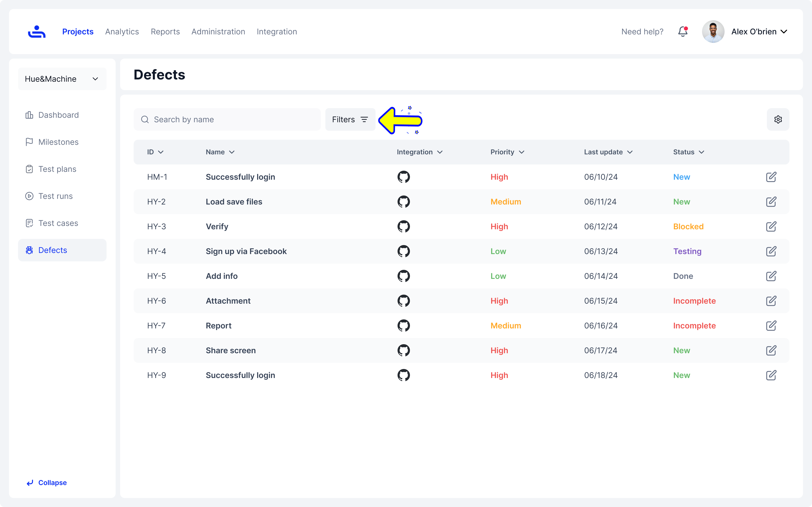Switch to the Analytics tab
The height and width of the screenshot is (507, 812).
coord(122,32)
